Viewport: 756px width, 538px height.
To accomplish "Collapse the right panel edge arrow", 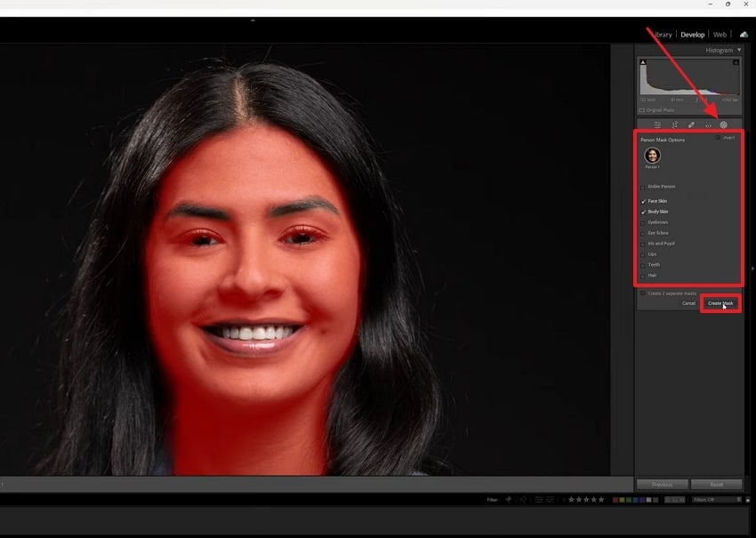I will coord(752,269).
